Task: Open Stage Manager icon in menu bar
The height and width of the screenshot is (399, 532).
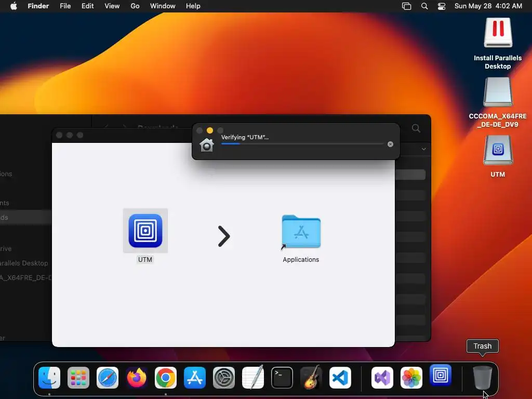Action: tap(406, 6)
